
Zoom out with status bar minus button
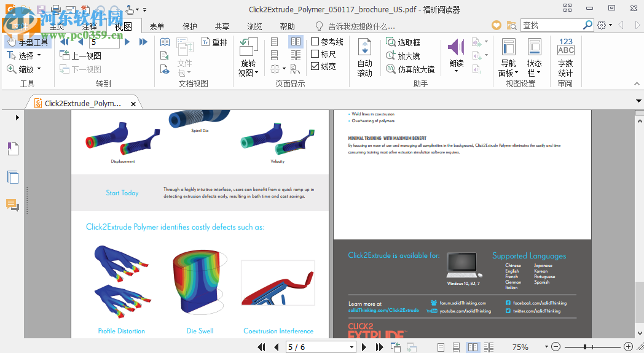click(556, 347)
